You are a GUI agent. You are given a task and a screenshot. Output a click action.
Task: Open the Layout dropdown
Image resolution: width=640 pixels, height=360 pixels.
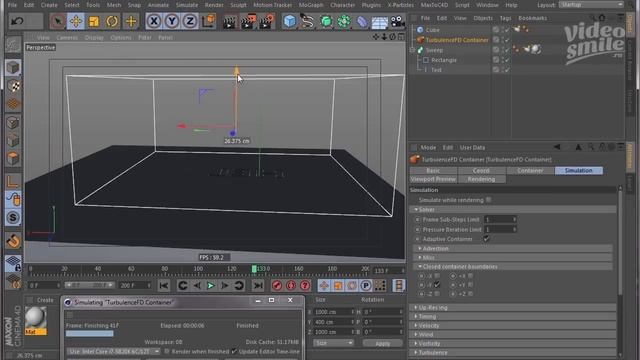point(591,5)
